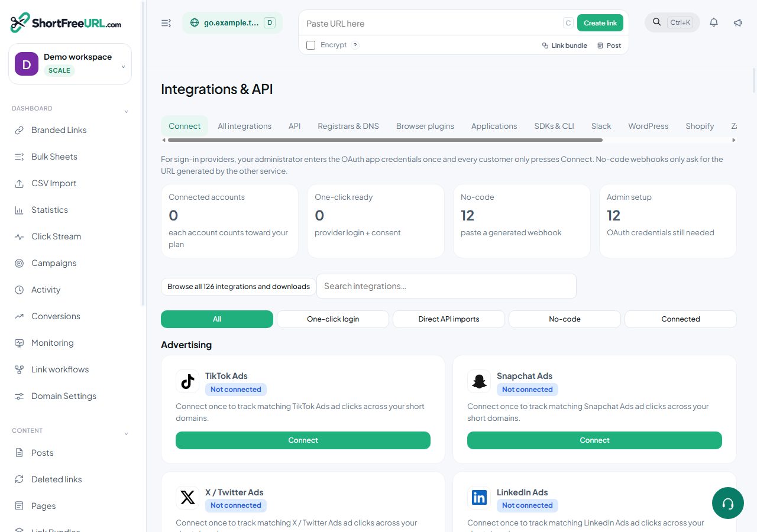Open the SDKs & CLI tab
This screenshot has height=532, width=757.
point(554,126)
